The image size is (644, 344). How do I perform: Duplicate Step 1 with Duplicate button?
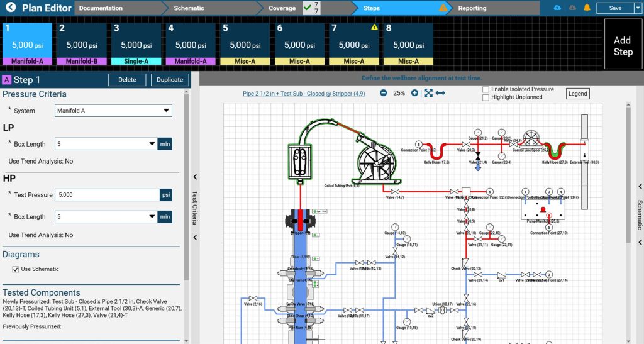[170, 80]
